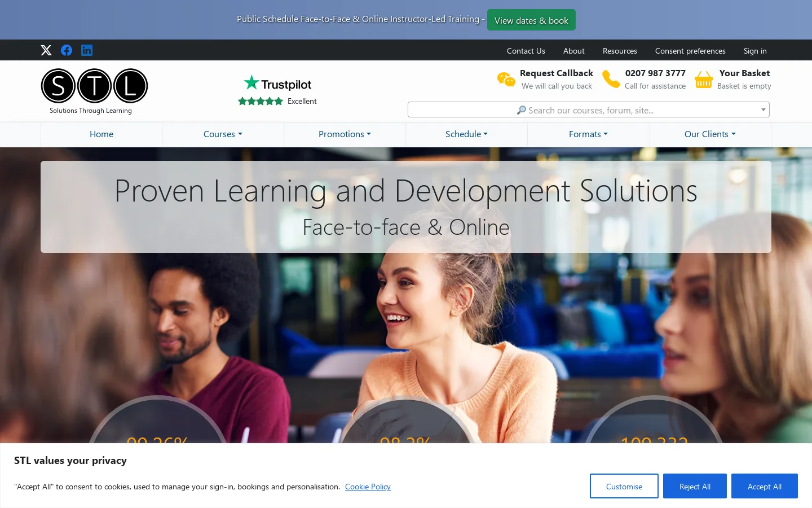Click the Request Callback text
The height and width of the screenshot is (508, 812).
coord(557,73)
